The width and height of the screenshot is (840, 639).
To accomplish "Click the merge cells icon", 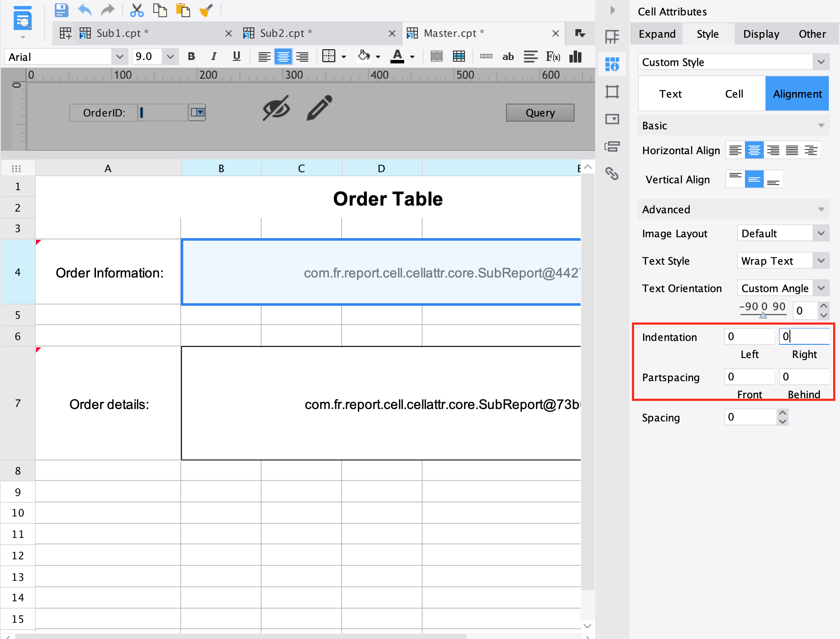I will point(436,57).
